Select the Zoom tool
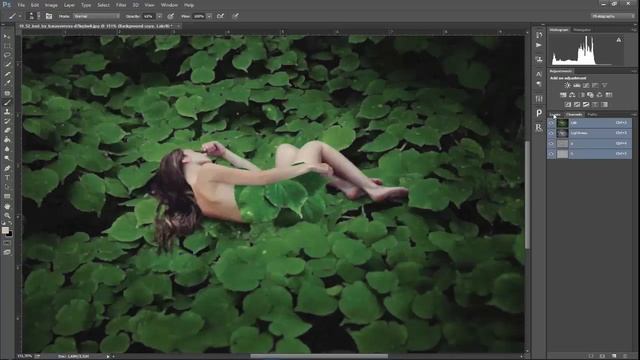 tap(7, 216)
